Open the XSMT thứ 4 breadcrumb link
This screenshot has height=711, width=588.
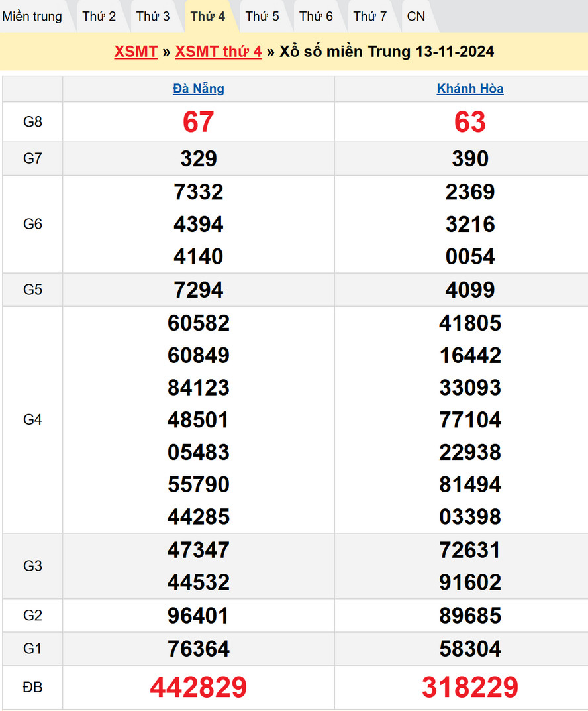pos(219,52)
